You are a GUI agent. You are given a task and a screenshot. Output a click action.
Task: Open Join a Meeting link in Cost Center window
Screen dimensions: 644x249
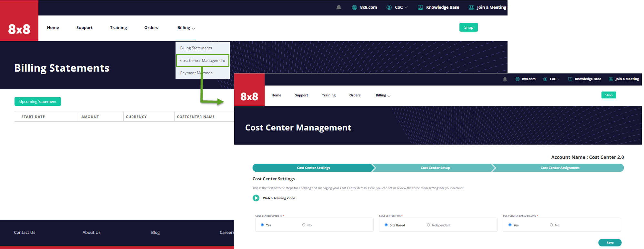pyautogui.click(x=627, y=79)
